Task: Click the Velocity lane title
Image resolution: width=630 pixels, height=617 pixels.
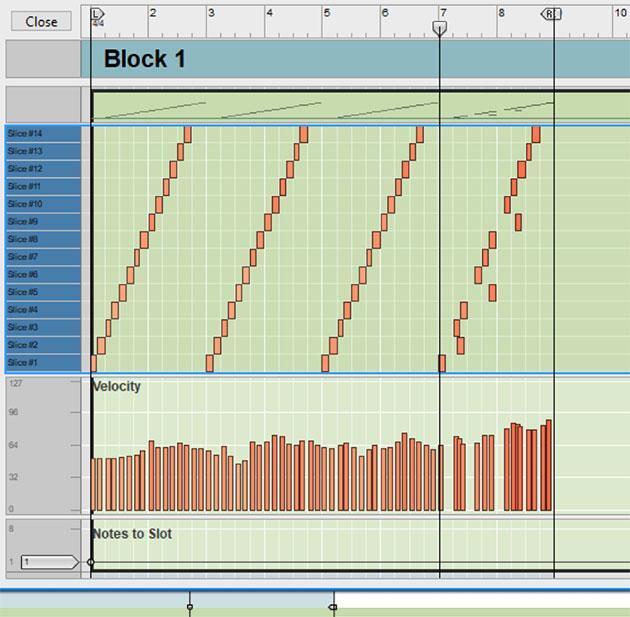Action: (117, 387)
